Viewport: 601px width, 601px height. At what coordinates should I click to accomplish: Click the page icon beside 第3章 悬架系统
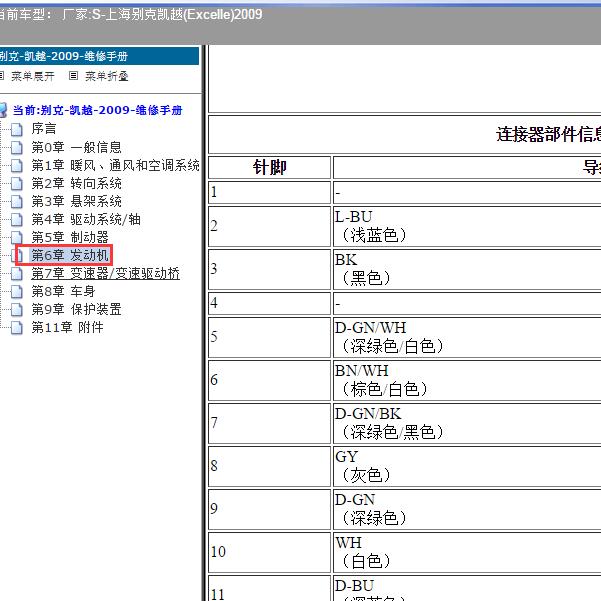(x=16, y=202)
